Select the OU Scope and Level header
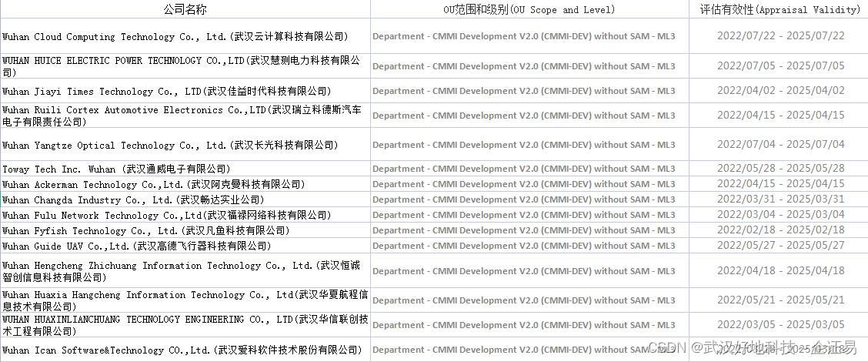Viewport: 868px width, 362px height. (x=529, y=9)
